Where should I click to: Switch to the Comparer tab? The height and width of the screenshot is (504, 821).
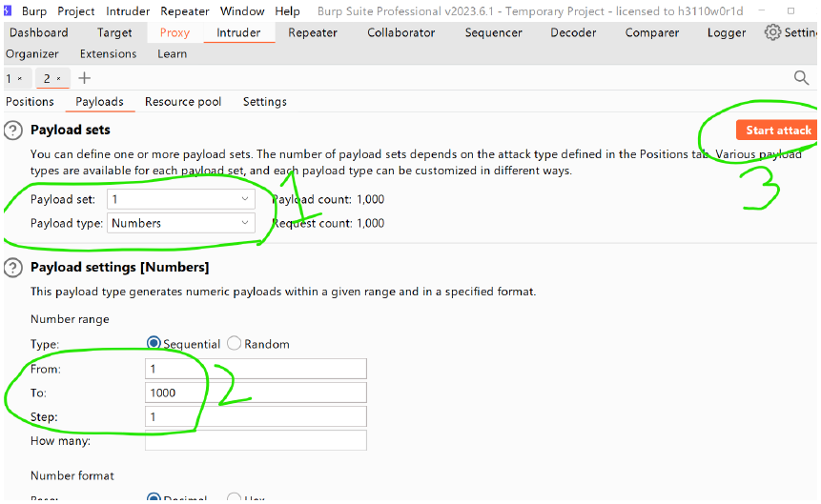pyautogui.click(x=652, y=32)
